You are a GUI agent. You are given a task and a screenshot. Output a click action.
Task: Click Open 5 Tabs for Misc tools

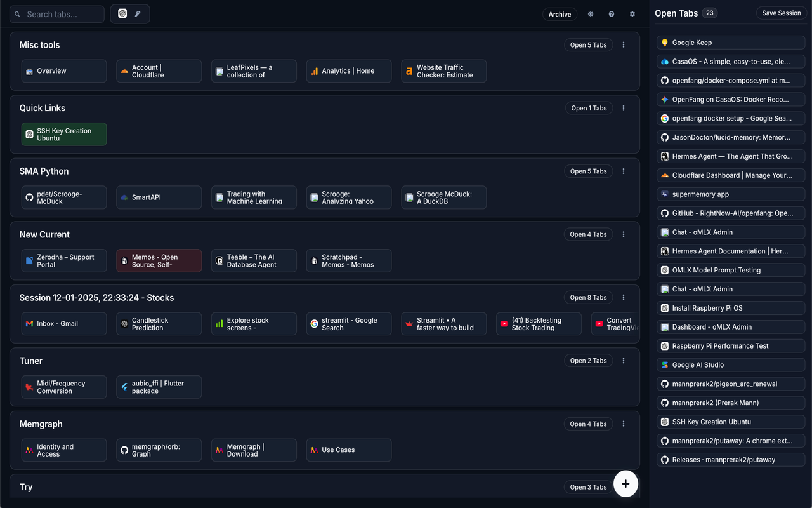[x=588, y=45]
